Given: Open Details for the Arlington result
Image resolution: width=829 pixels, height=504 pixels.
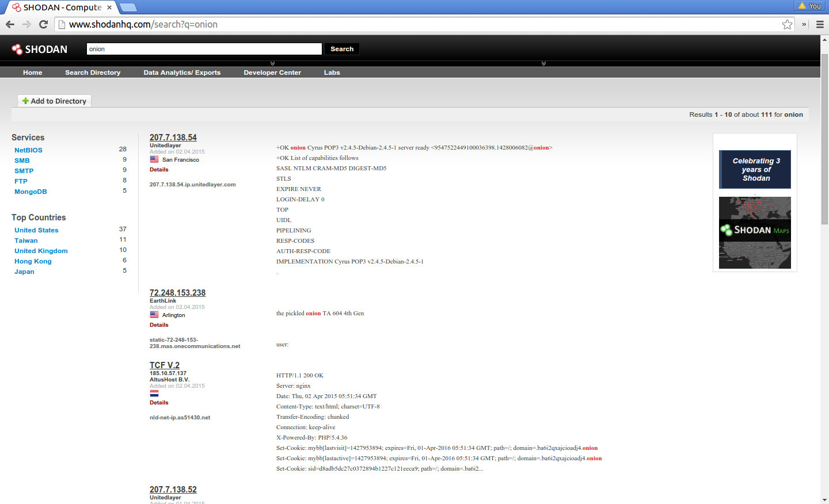Looking at the screenshot, I should (x=159, y=325).
